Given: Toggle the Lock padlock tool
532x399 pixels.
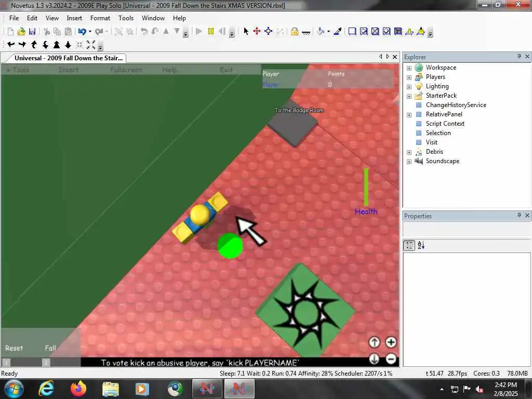Looking at the screenshot, I should point(295,32).
